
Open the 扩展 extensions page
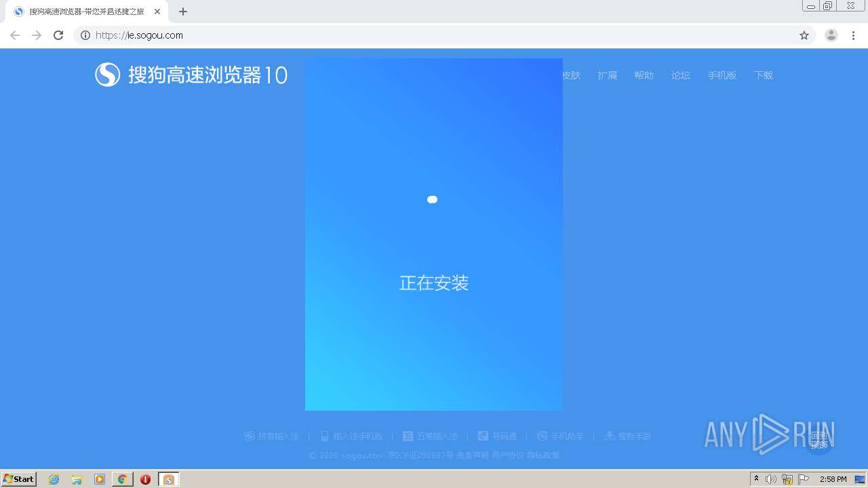pos(608,75)
